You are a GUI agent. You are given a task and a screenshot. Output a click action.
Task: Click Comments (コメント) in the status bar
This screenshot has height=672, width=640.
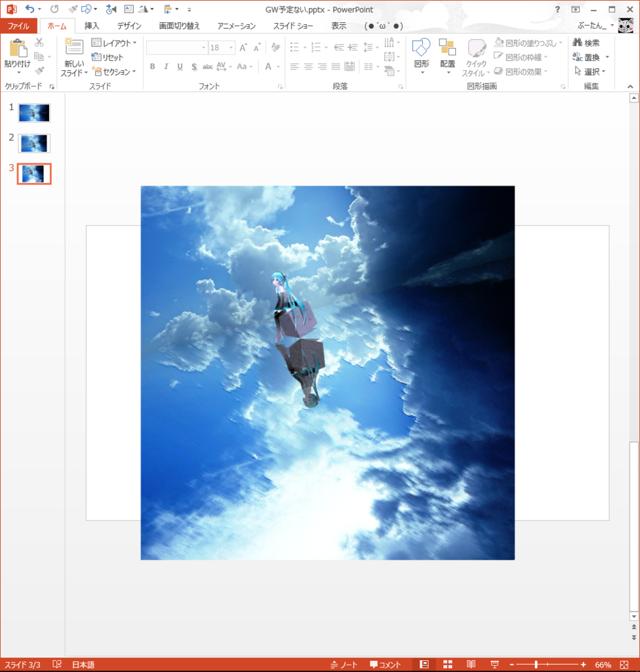coord(385,665)
